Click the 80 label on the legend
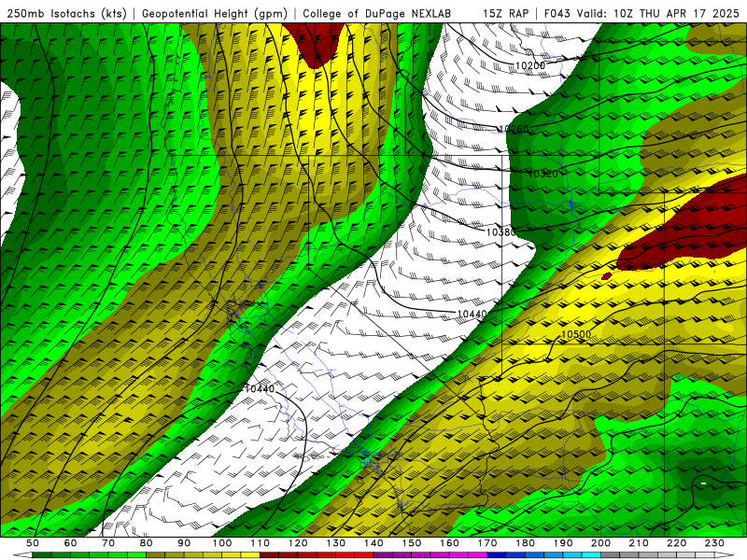747x560 pixels. [147, 543]
